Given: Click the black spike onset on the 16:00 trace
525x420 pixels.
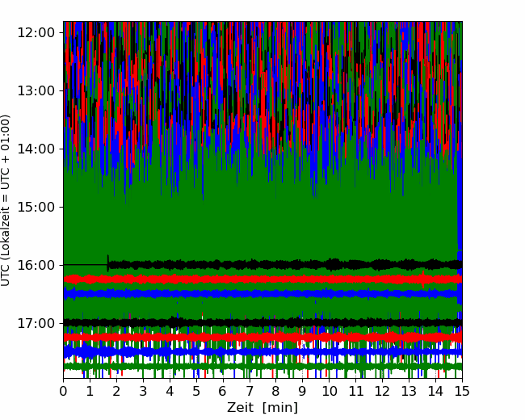Looking at the screenshot, I should [x=107, y=263].
